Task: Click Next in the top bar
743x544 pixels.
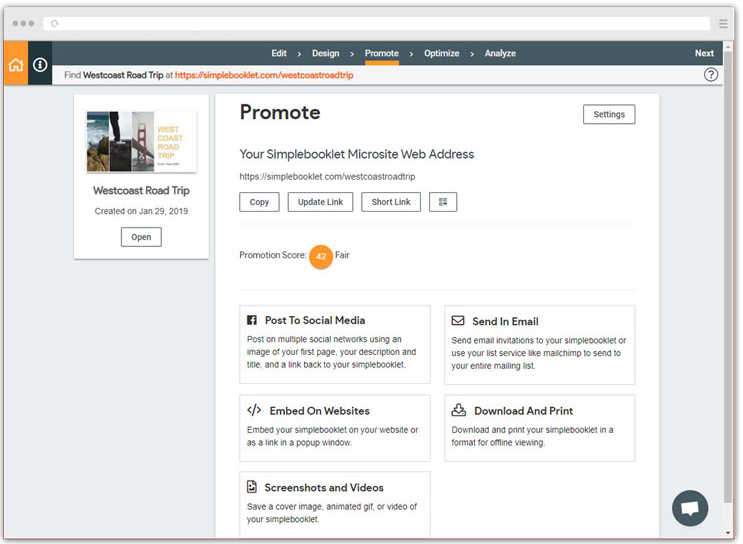Action: pos(704,53)
